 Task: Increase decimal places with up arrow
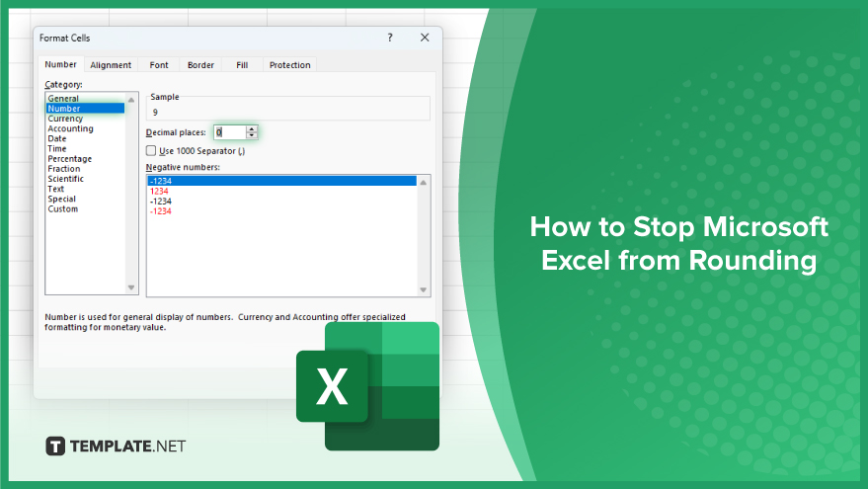pyautogui.click(x=252, y=129)
